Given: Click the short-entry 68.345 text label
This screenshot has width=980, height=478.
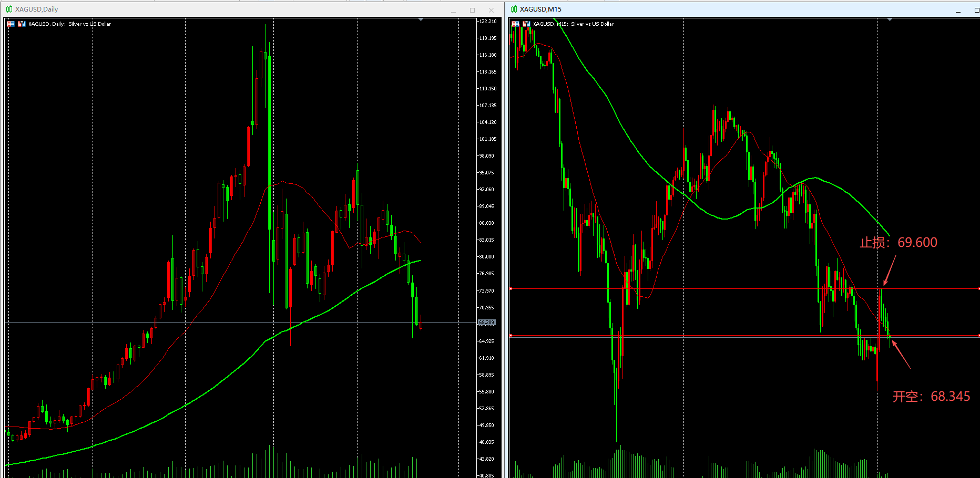Looking at the screenshot, I should pos(931,397).
